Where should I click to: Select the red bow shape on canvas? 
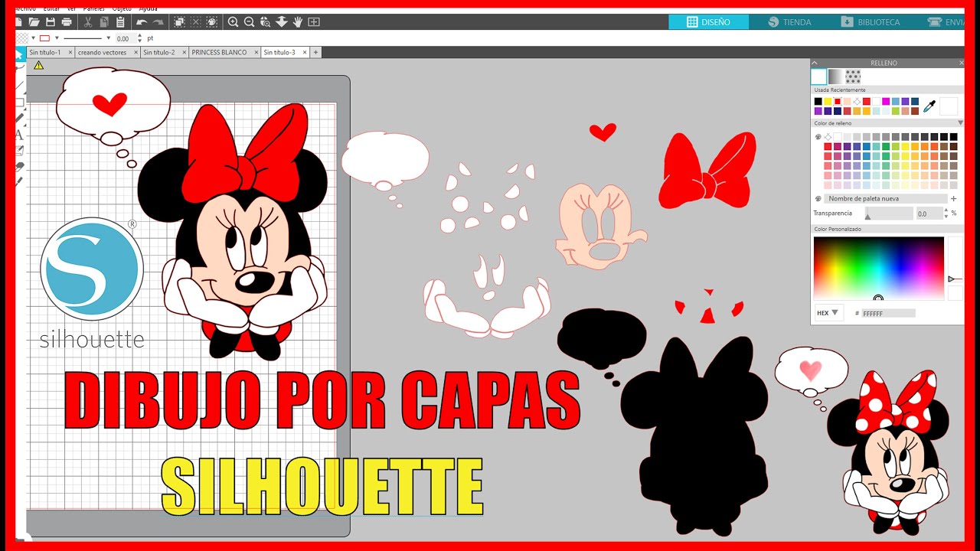tap(707, 171)
